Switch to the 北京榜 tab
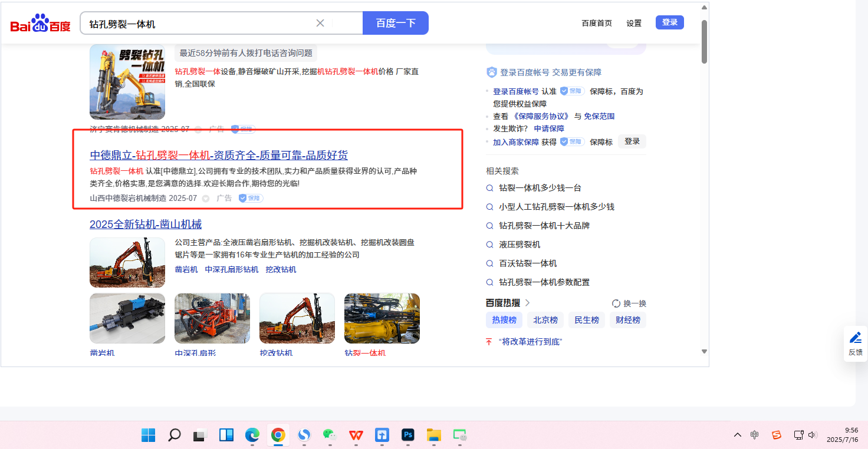Image resolution: width=868 pixels, height=449 pixels. 545,320
